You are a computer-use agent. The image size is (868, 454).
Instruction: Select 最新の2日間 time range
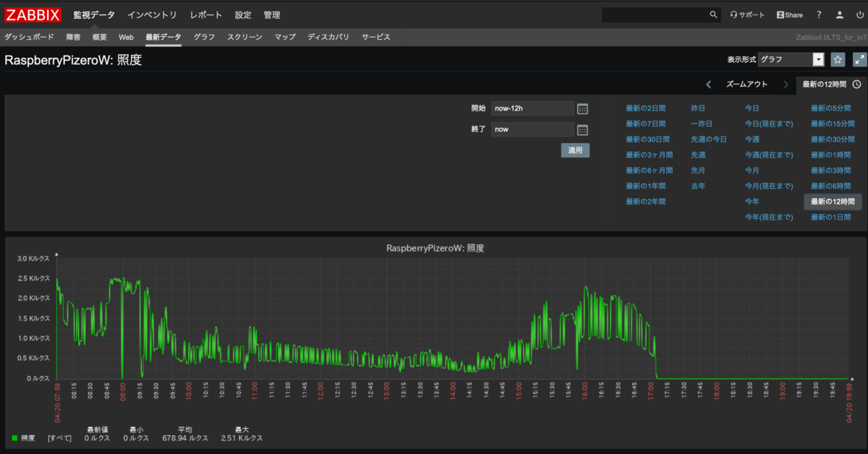tap(645, 108)
